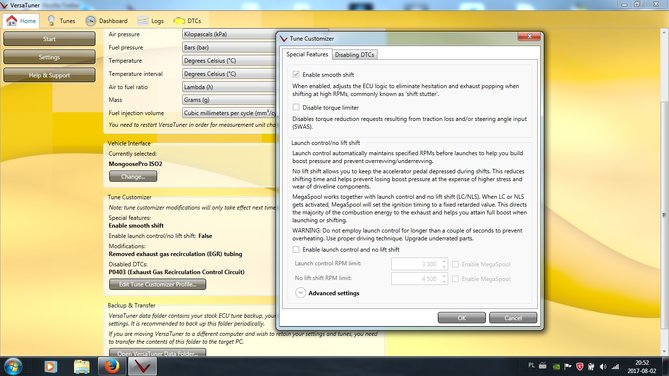Click the network signal tray icon
Viewport: 669px width, 376px height.
(x=615, y=367)
